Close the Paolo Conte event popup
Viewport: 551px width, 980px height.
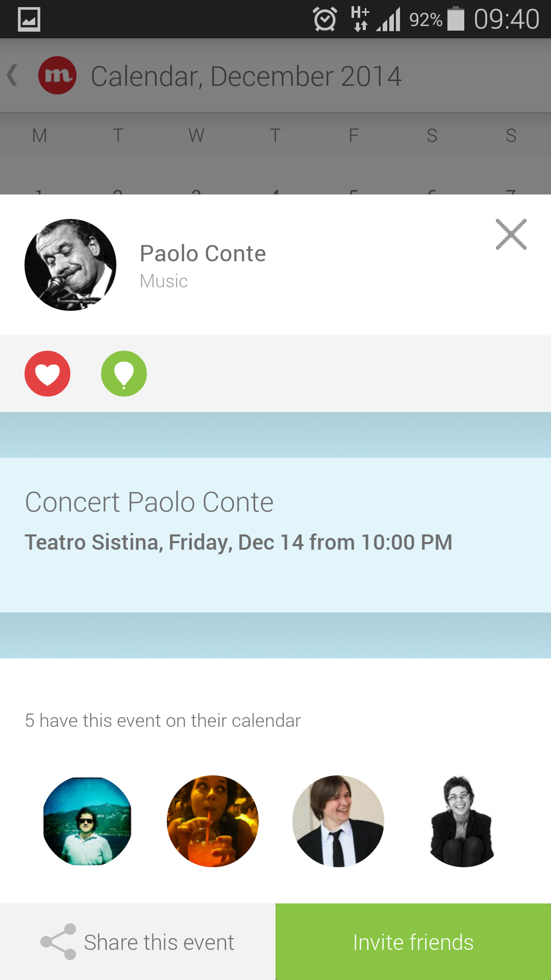pos(511,234)
